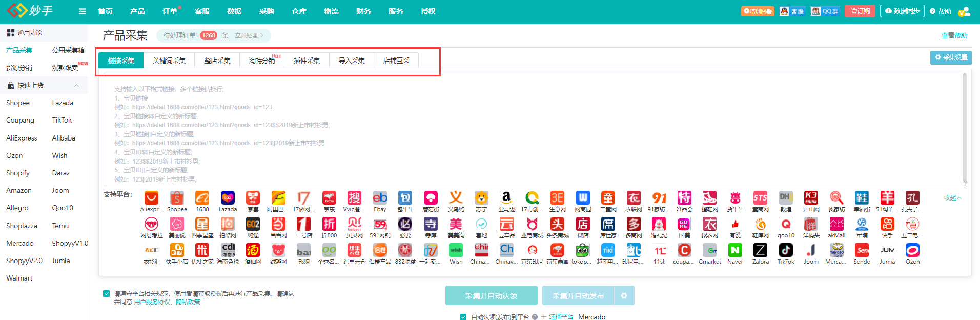Click the Naver platform icon
The image size is (980, 320).
735,250
